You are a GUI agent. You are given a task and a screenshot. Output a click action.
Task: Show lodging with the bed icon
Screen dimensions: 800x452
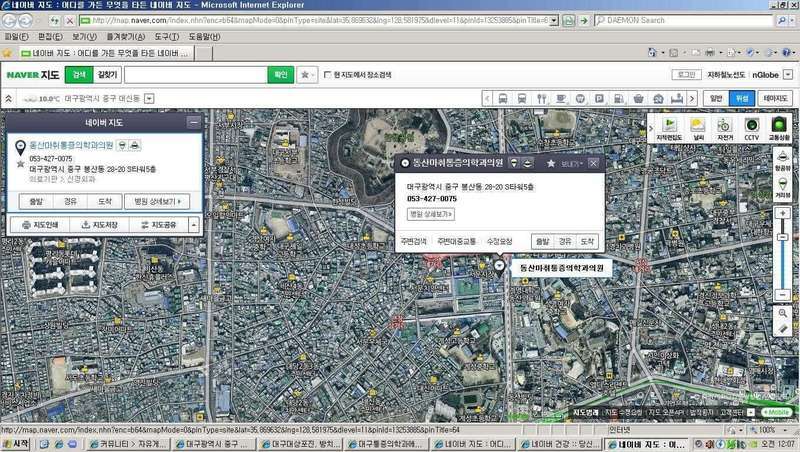(x=677, y=98)
